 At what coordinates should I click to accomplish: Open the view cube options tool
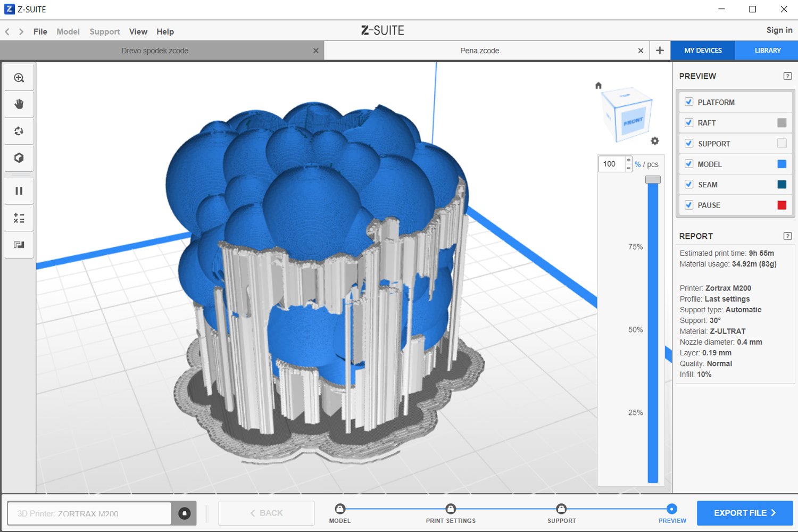pyautogui.click(x=19, y=158)
